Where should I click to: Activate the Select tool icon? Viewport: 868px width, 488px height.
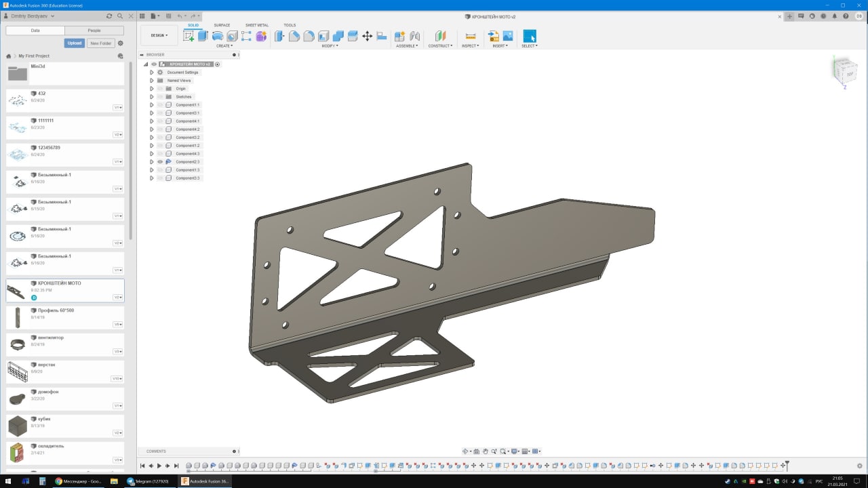[x=530, y=36]
